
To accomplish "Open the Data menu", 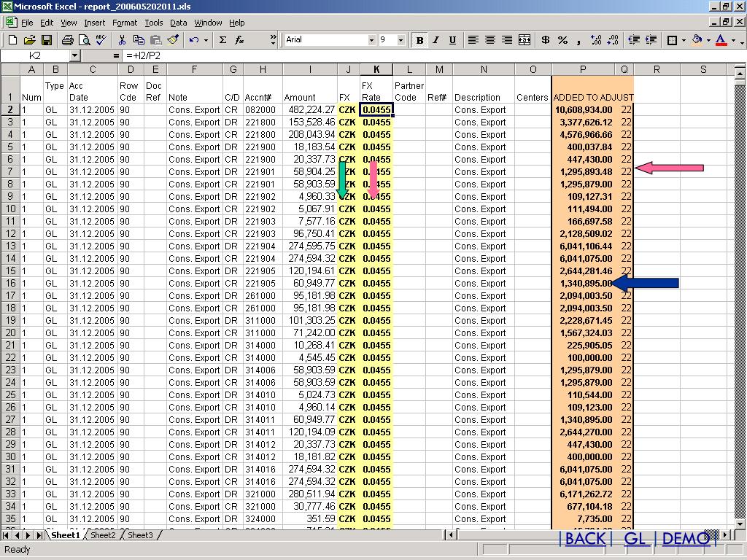I will (179, 23).
